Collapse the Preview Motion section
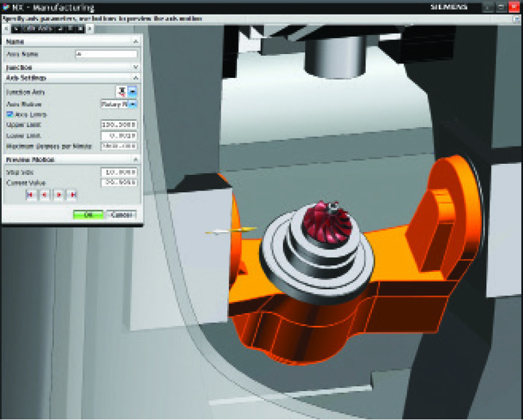Screen dimensions: 523x420 (135, 159)
